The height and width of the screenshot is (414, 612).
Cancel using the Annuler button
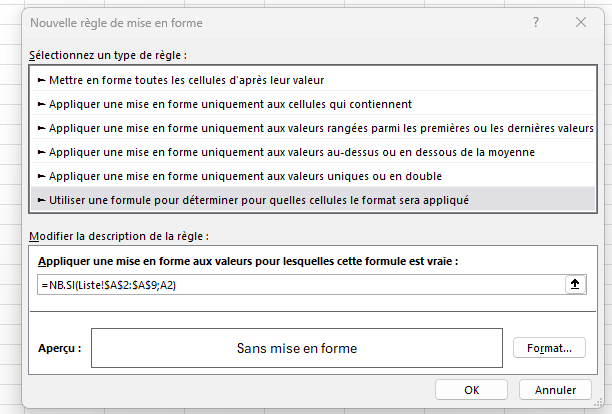(555, 389)
